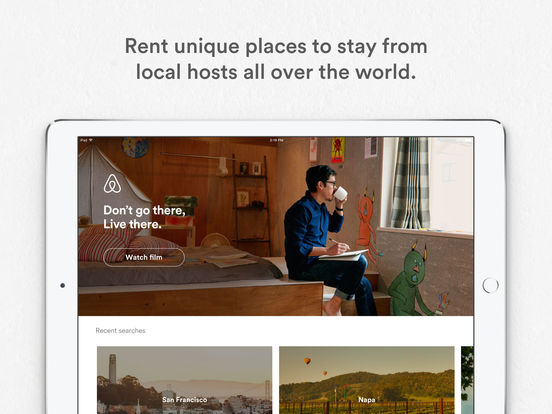Click the man drinking coffee in hero image
This screenshot has width=552, height=414.
326,240
